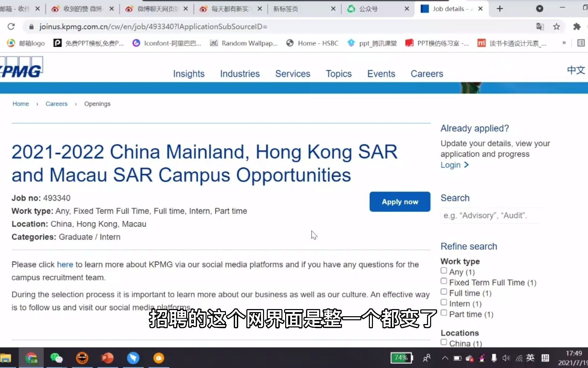Check the Any (1) work type box
The height and width of the screenshot is (368, 588).
pos(444,271)
